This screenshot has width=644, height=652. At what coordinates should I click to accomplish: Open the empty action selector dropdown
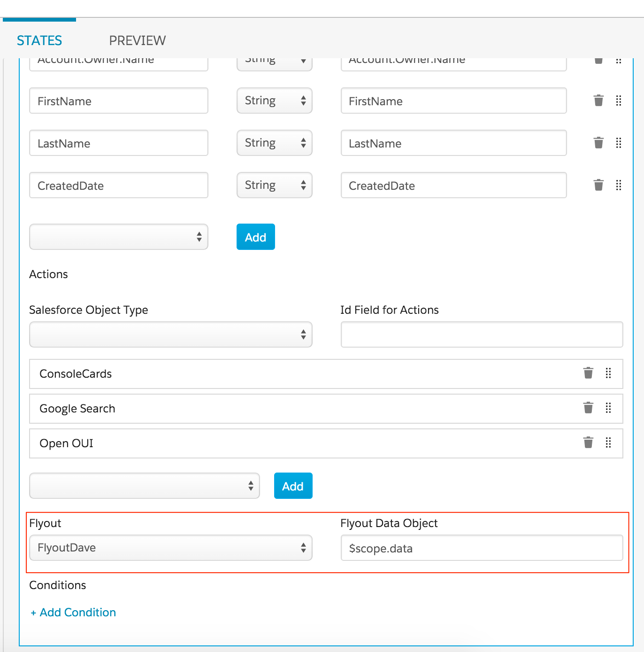[145, 486]
